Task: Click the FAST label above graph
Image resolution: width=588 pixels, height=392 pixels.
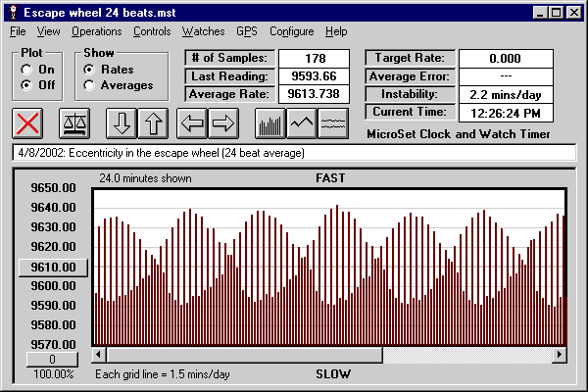Action: tap(330, 178)
